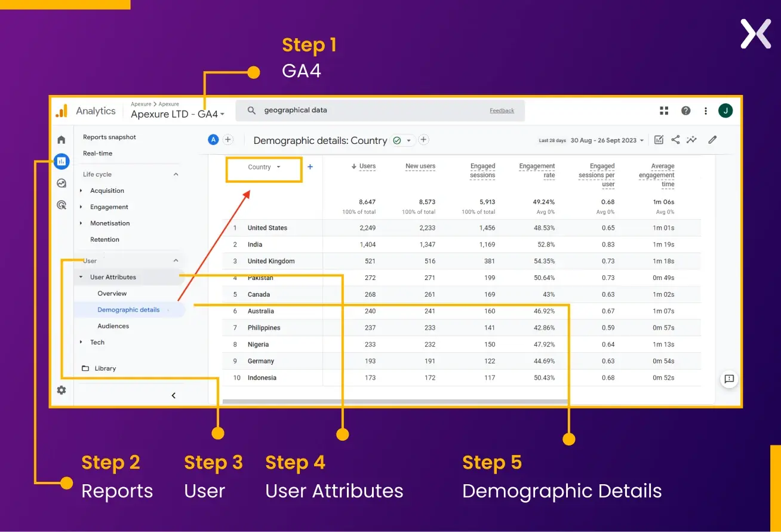The height and width of the screenshot is (532, 781).
Task: Open the Country dimension dropdown
Action: tap(264, 167)
